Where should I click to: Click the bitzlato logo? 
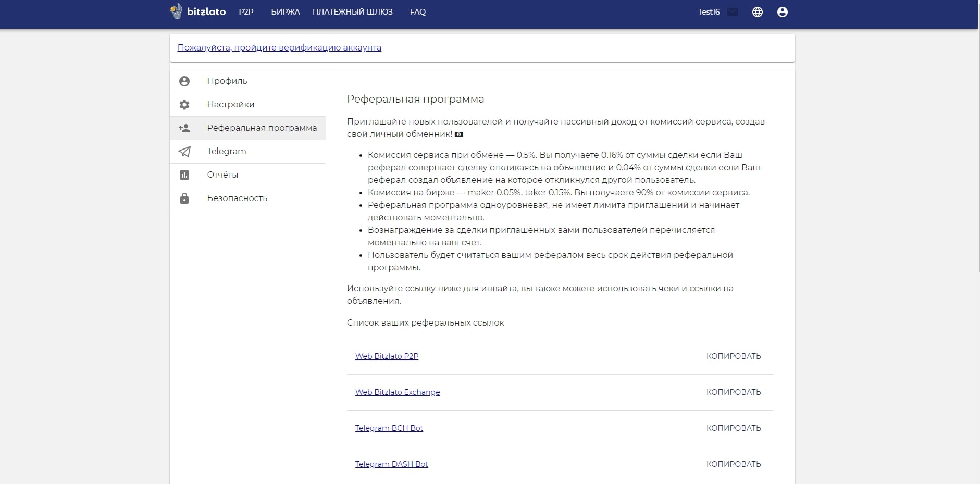pos(198,11)
